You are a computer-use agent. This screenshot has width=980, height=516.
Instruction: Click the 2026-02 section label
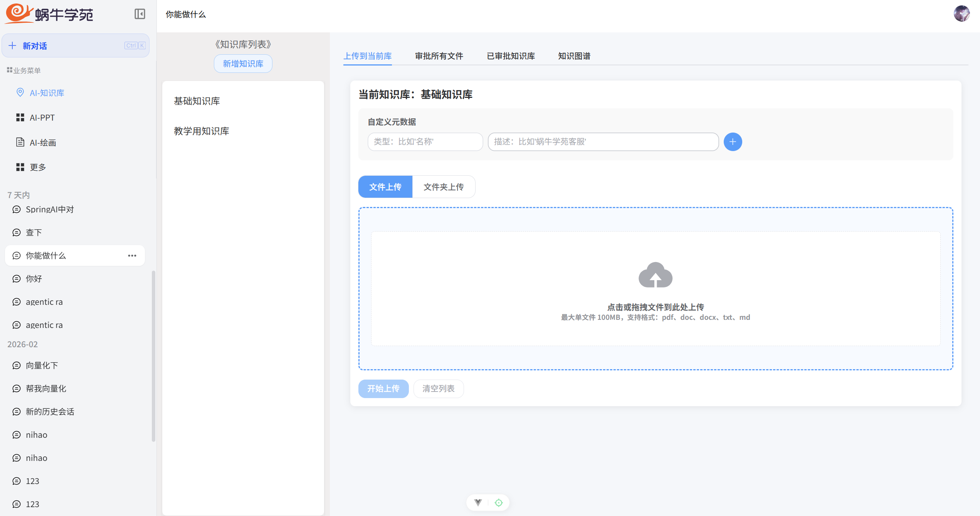tap(22, 344)
